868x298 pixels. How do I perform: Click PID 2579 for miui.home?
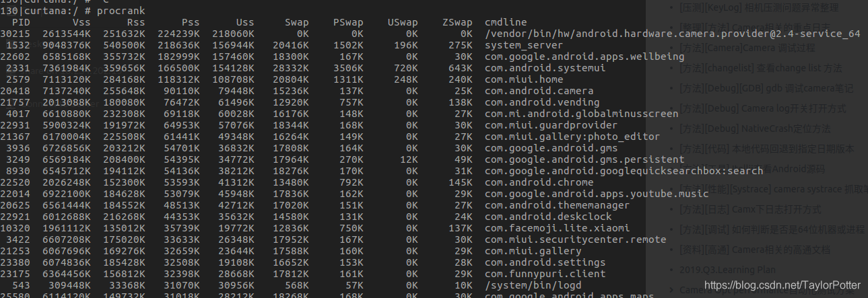click(18, 79)
